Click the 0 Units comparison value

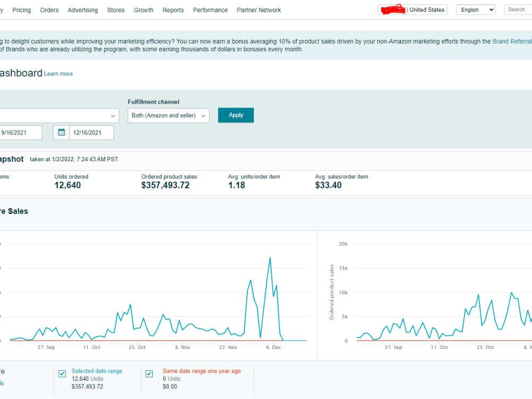(x=172, y=379)
